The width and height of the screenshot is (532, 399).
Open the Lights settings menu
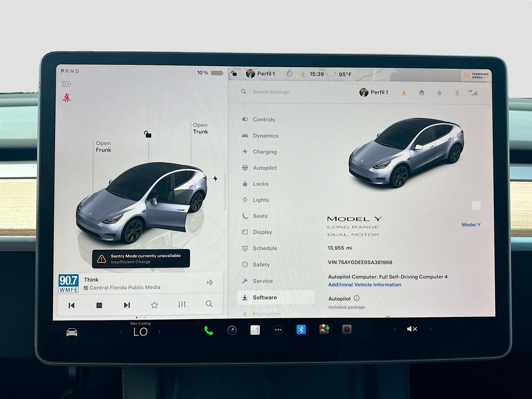[255, 200]
